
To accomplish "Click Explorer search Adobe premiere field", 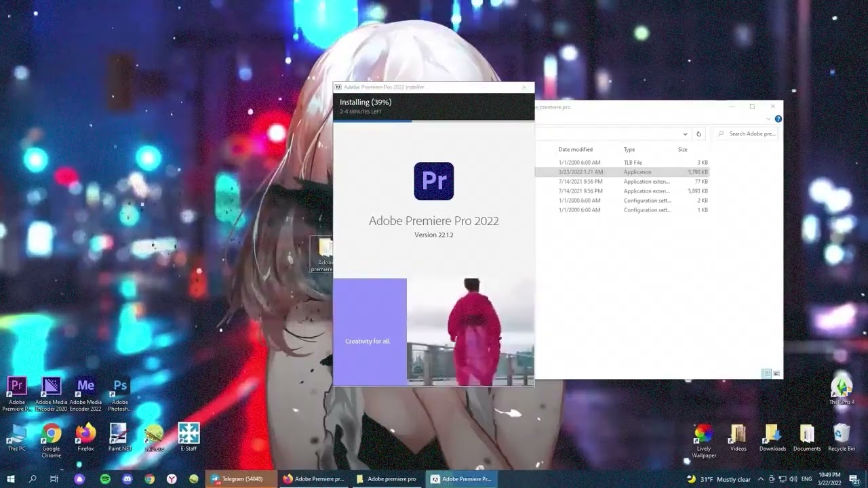I will (x=746, y=134).
